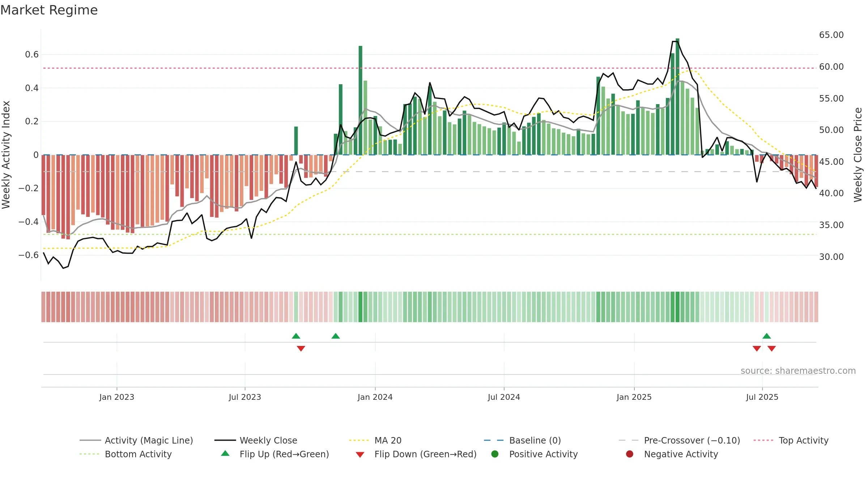Click the red Flip Down triangle in legend

[360, 455]
